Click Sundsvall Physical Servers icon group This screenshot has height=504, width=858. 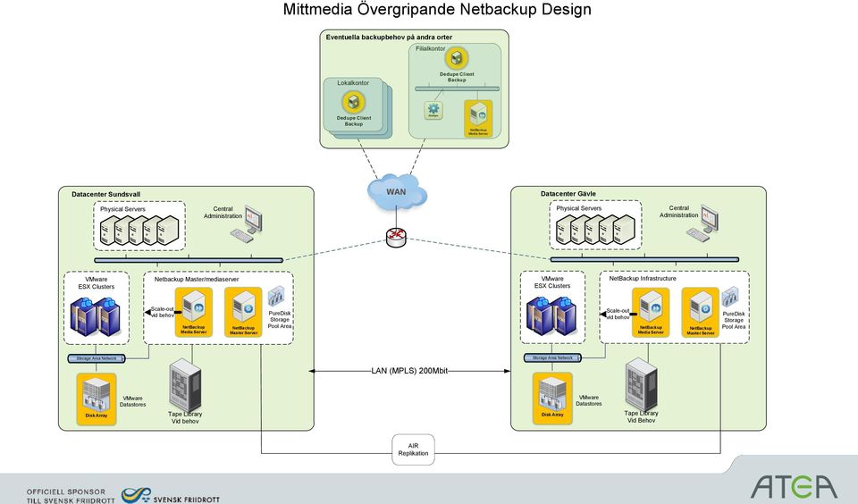pos(139,230)
